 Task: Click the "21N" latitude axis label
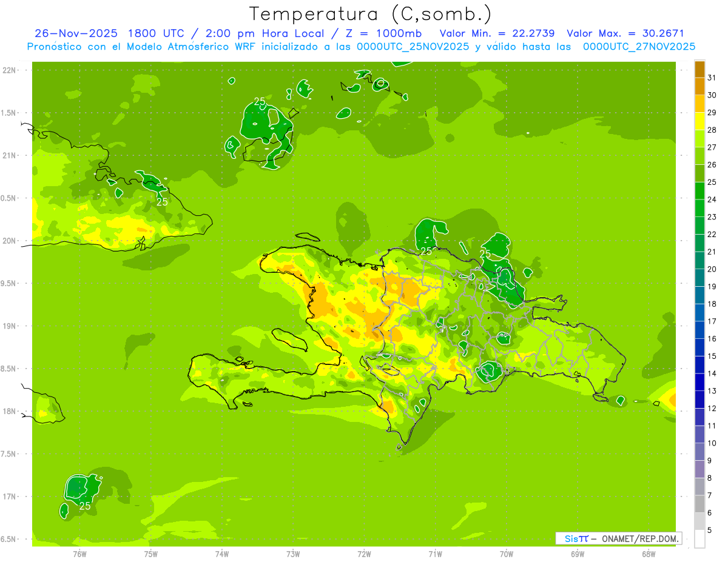tap(9, 155)
